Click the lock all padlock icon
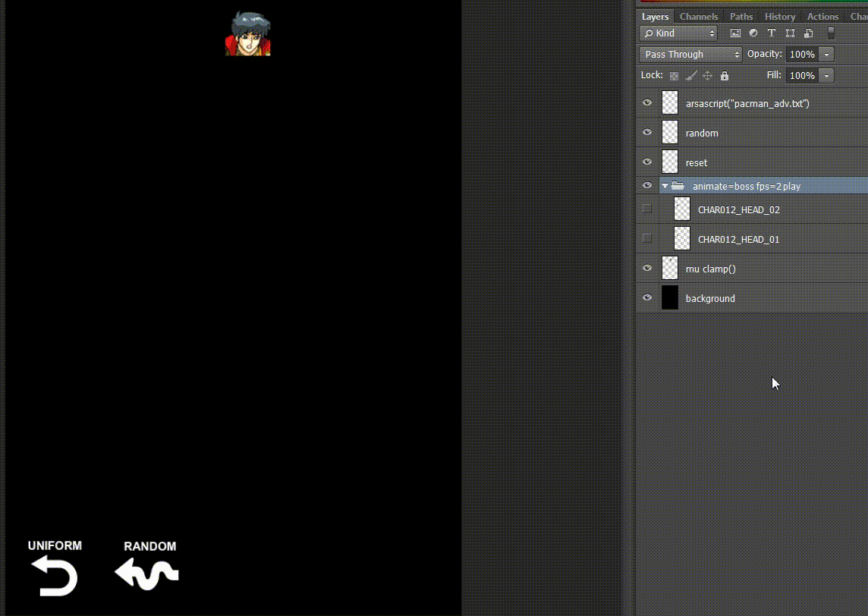This screenshot has height=616, width=868. click(x=725, y=76)
